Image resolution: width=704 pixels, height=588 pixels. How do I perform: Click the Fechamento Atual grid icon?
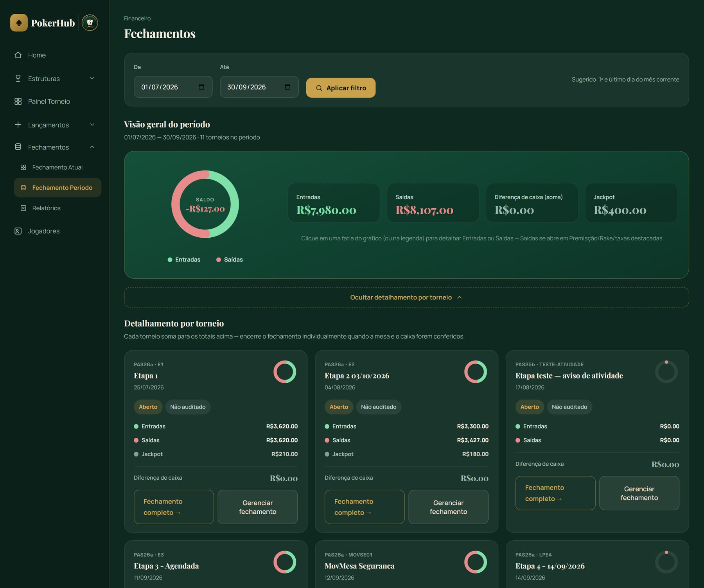(x=23, y=167)
